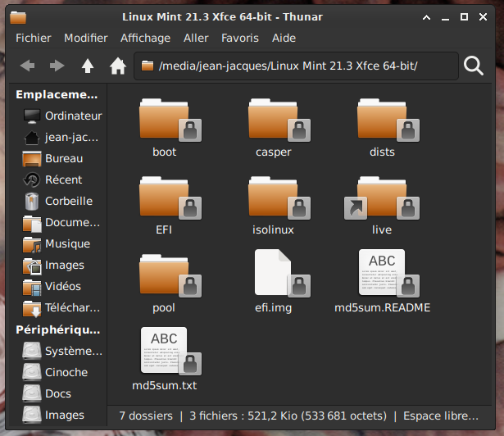
Task: Open the Aide menu
Action: point(284,38)
